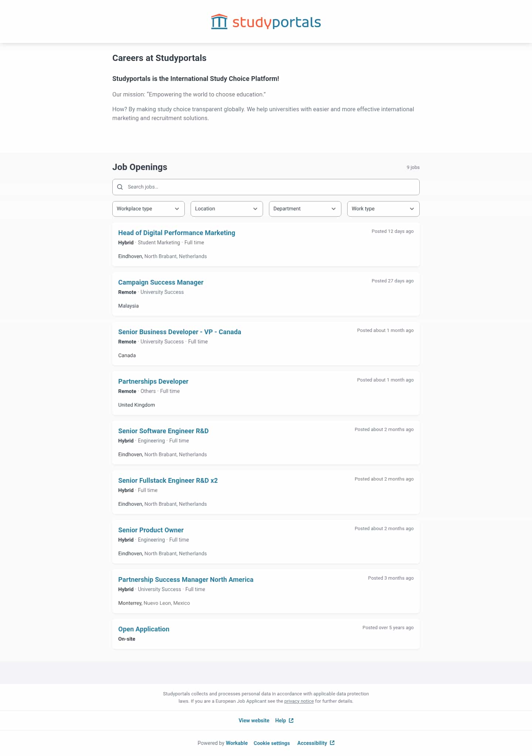This screenshot has height=756, width=532.
Task: Click the 'Job Openings' heading
Action: pyautogui.click(x=140, y=167)
